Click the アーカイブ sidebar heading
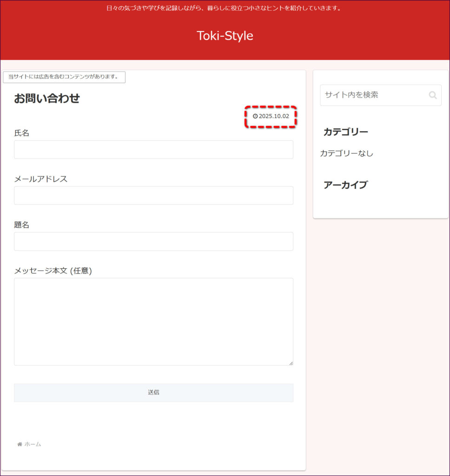450x476 pixels. [x=345, y=185]
